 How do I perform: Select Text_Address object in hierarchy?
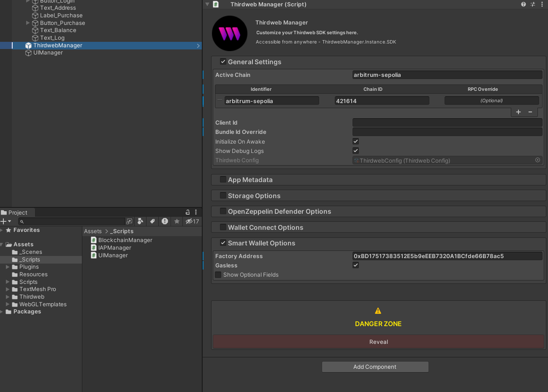click(x=54, y=8)
